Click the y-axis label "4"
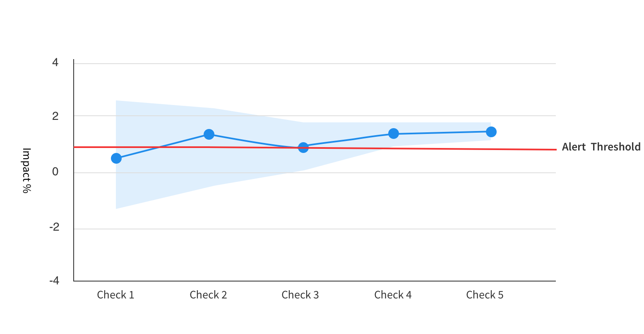Viewport: 644px width, 334px height. pos(55,63)
